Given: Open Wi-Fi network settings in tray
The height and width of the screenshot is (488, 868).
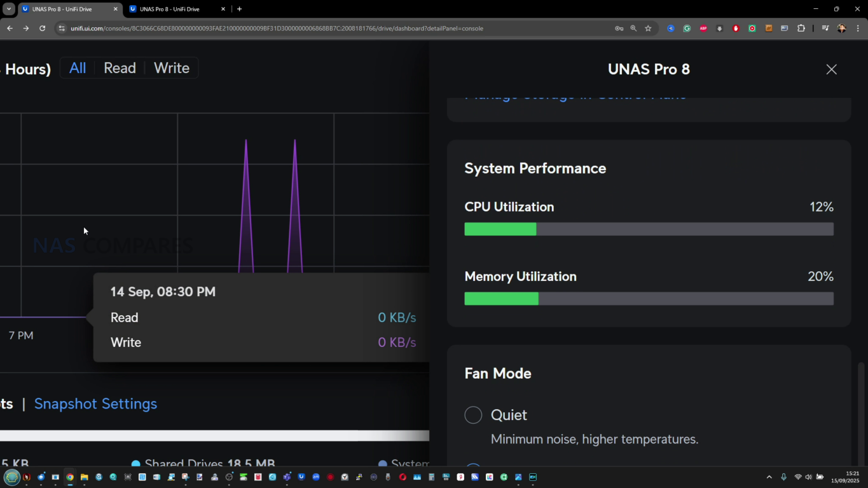Looking at the screenshot, I should point(797,477).
